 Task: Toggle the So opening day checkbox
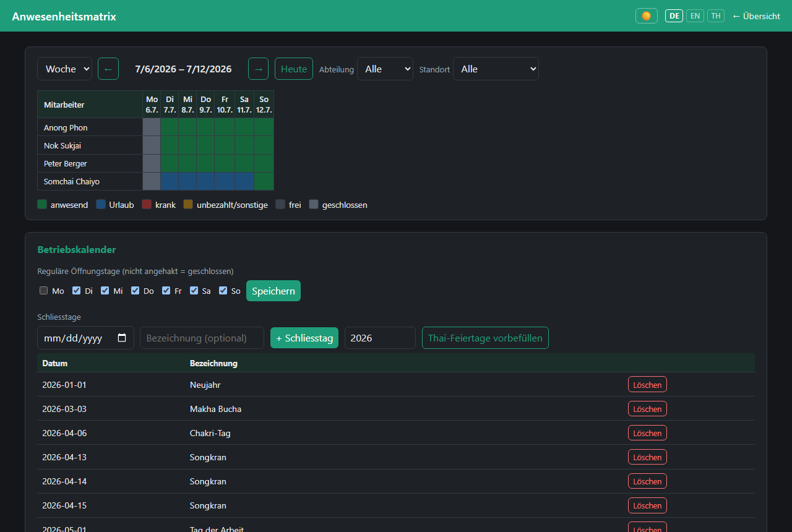223,291
